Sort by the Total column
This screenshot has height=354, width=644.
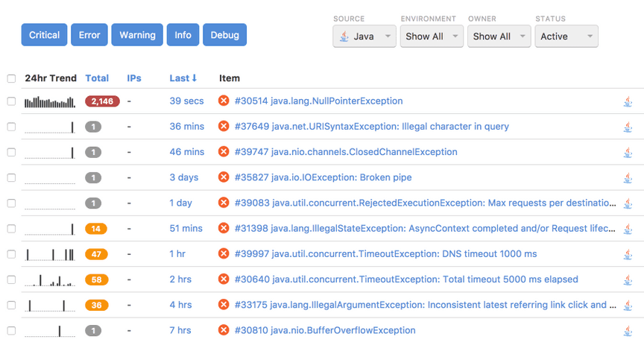point(97,78)
